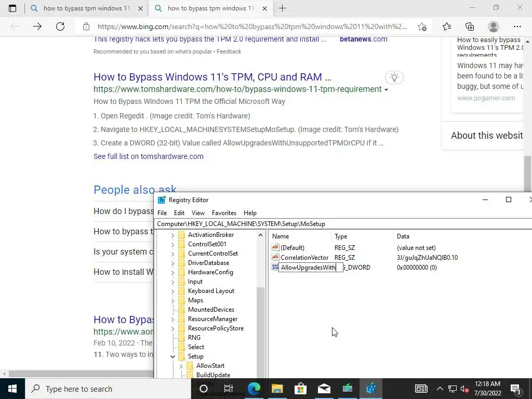The height and width of the screenshot is (399, 532).
Task: Click the Registry Editor taskbar icon
Action: tap(371, 389)
